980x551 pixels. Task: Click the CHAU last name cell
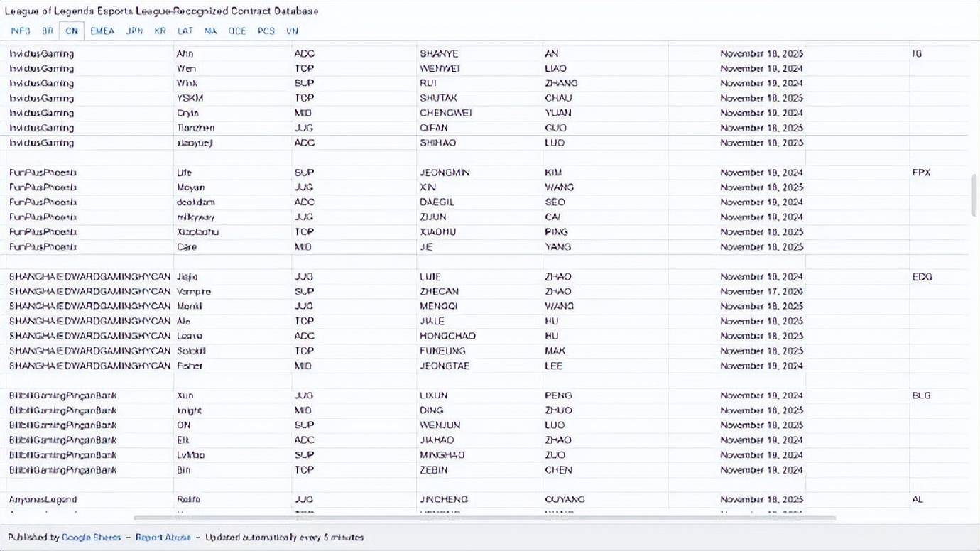click(605, 98)
